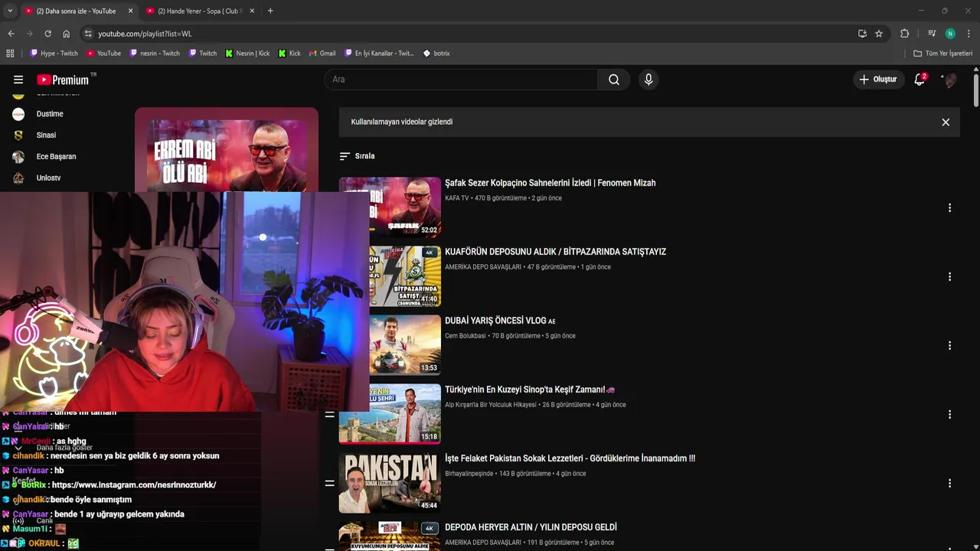Click the search magnifier button
The height and width of the screenshot is (551, 980).
coord(614,80)
